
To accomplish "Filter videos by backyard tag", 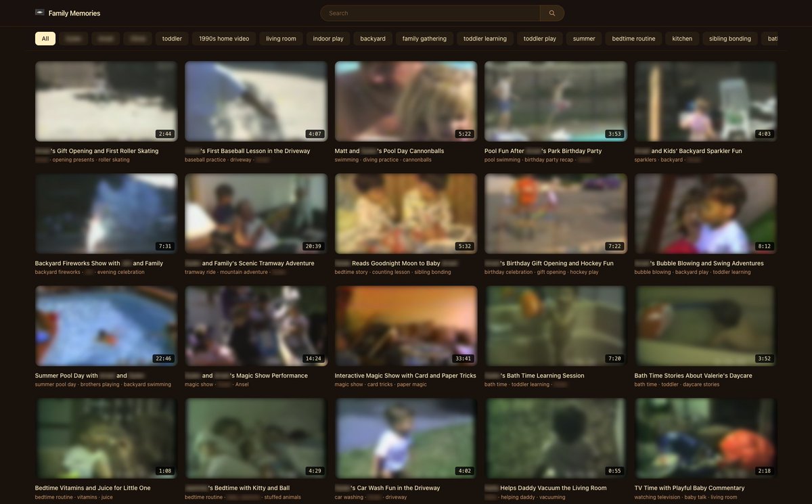I will [x=373, y=39].
